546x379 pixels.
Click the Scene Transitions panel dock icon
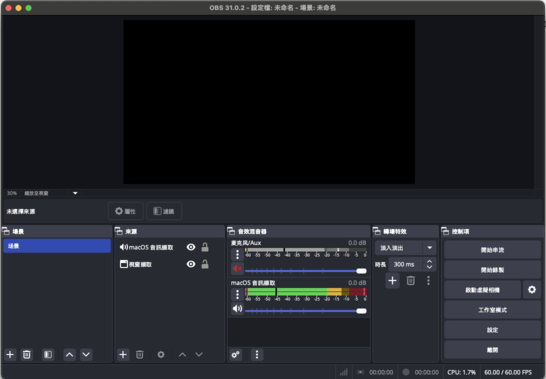[x=377, y=231]
